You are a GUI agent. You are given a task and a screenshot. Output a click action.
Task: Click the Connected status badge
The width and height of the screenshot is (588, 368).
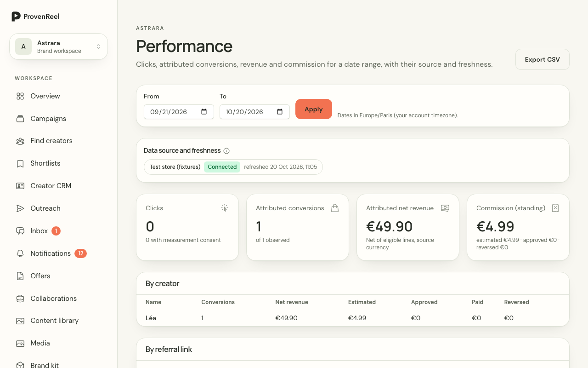(x=222, y=167)
